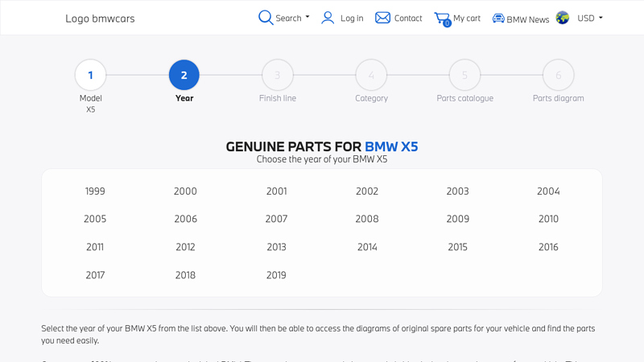This screenshot has height=362, width=644.
Task: Click step 3 Finish line circle
Action: point(278,75)
